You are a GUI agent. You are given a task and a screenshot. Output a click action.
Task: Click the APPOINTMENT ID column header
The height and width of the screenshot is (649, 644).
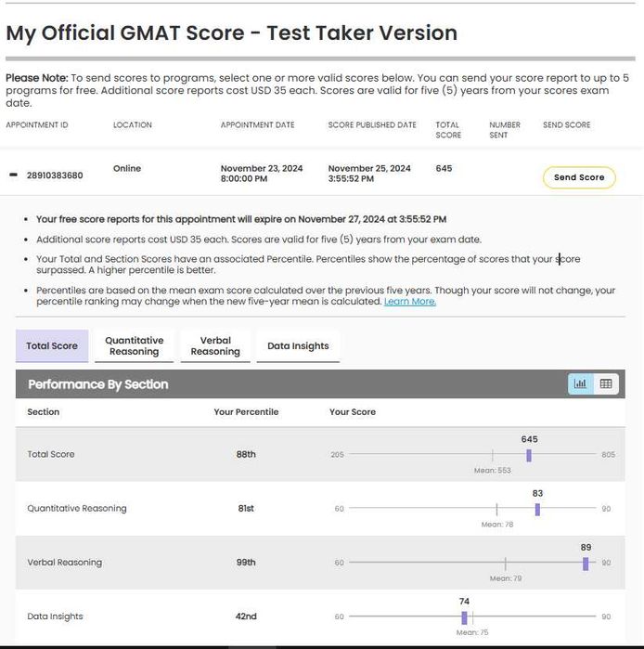pos(37,125)
